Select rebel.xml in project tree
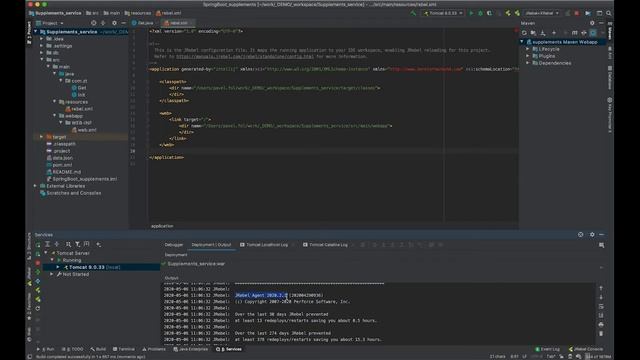The width and height of the screenshot is (640, 360). pos(79,109)
